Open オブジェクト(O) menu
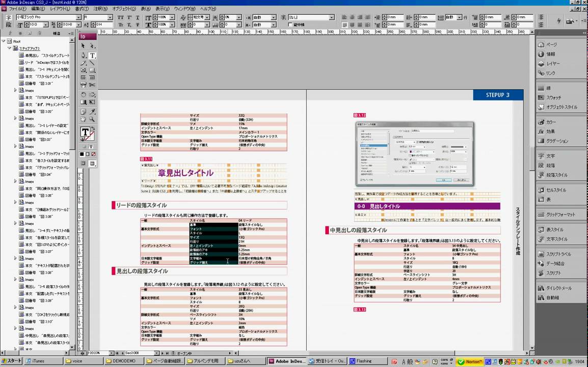Viewport: 588px width, 367px height. click(x=124, y=9)
